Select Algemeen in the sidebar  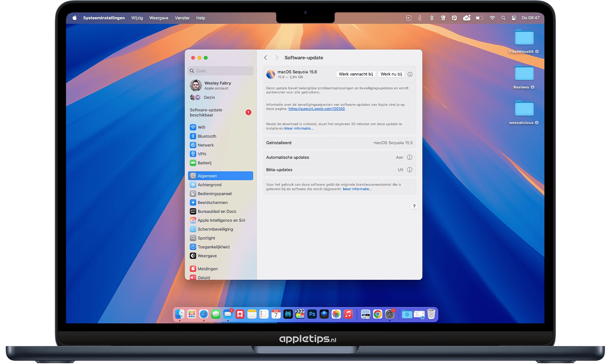click(220, 176)
